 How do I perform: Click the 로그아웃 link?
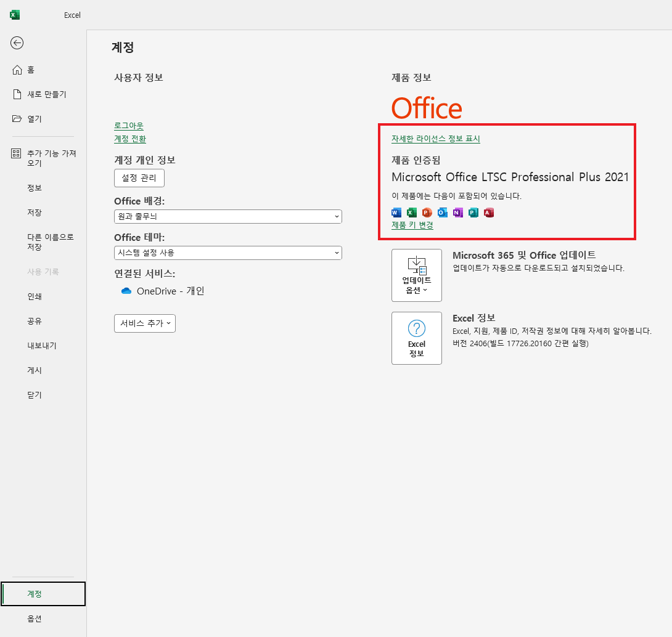(129, 126)
